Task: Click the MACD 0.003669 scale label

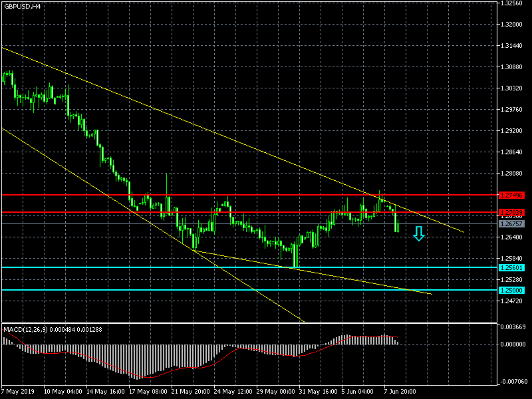Action: [515, 327]
